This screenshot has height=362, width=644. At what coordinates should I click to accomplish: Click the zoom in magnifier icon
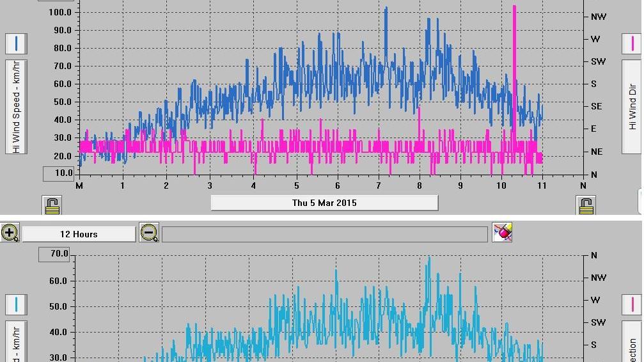pyautogui.click(x=10, y=233)
